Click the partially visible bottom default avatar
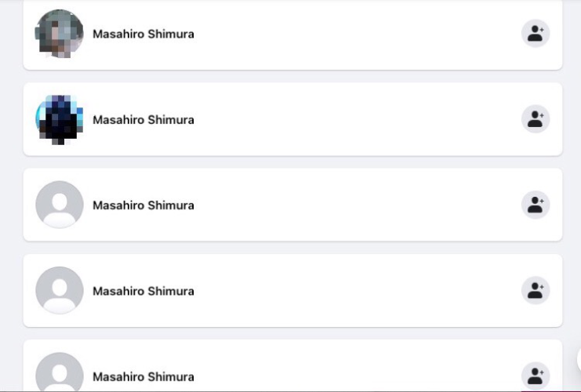581x392 pixels. (x=60, y=372)
